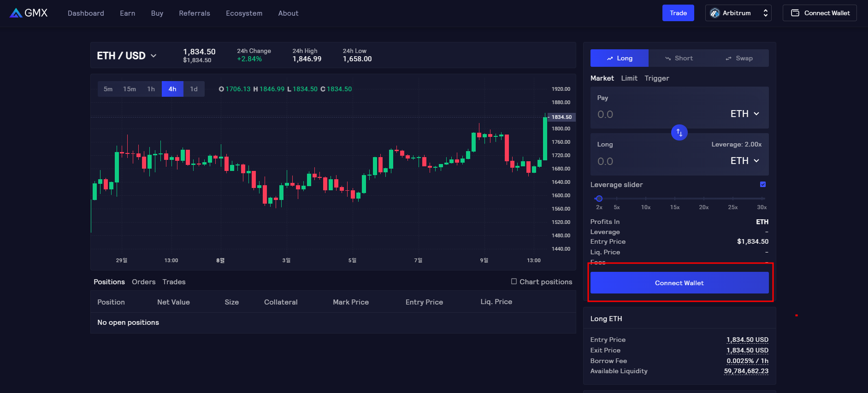Click the 24h Change +2.84% value
Image resolution: width=868 pixels, height=393 pixels.
[249, 59]
